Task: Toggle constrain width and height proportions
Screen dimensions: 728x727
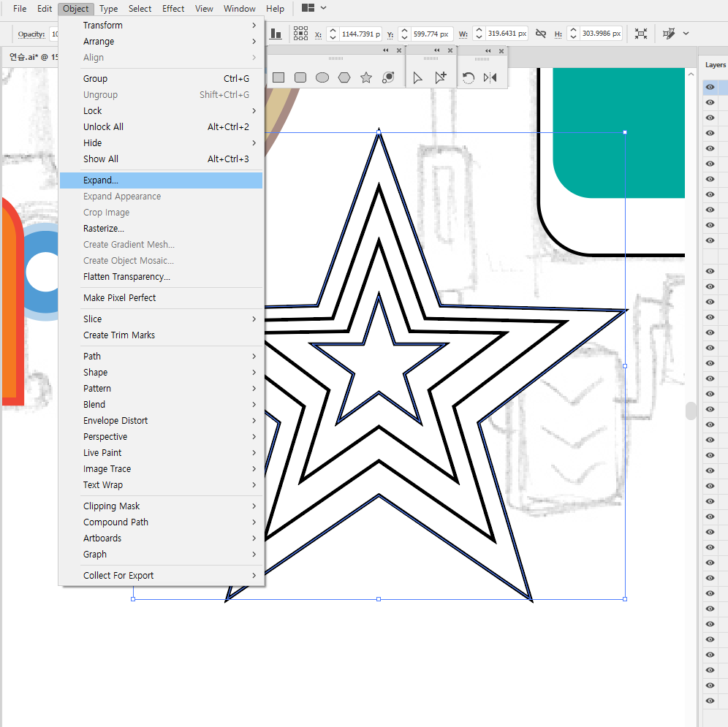Action: [x=541, y=34]
